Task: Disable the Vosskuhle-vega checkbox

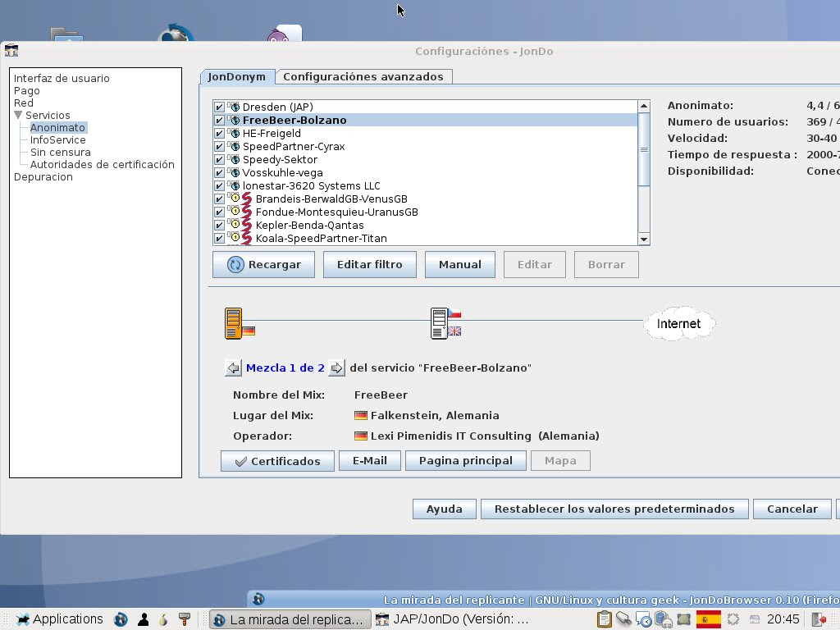Action: pos(219,172)
